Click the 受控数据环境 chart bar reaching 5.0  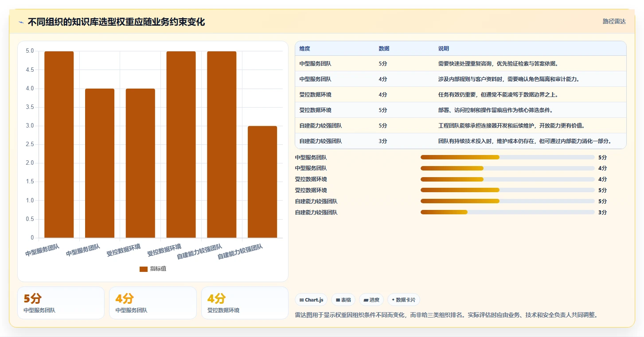pos(181,144)
